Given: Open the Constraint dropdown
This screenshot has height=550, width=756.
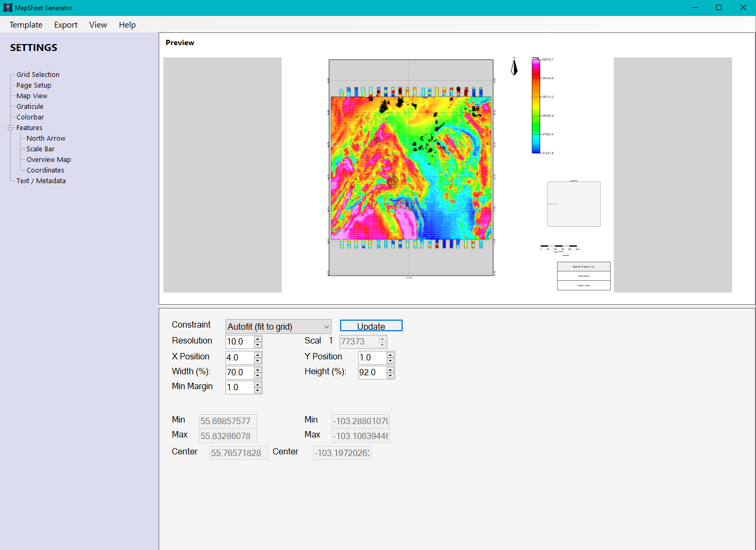Looking at the screenshot, I should [x=278, y=326].
